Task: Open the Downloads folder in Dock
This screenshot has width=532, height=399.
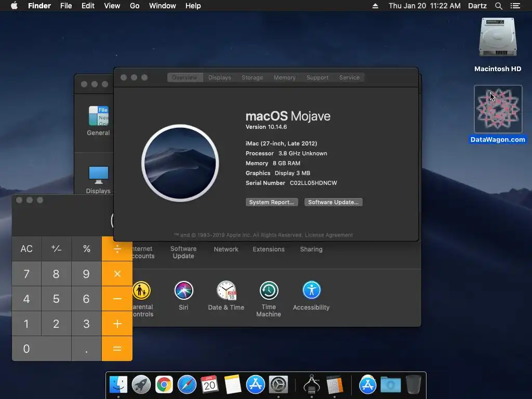Action: point(391,385)
